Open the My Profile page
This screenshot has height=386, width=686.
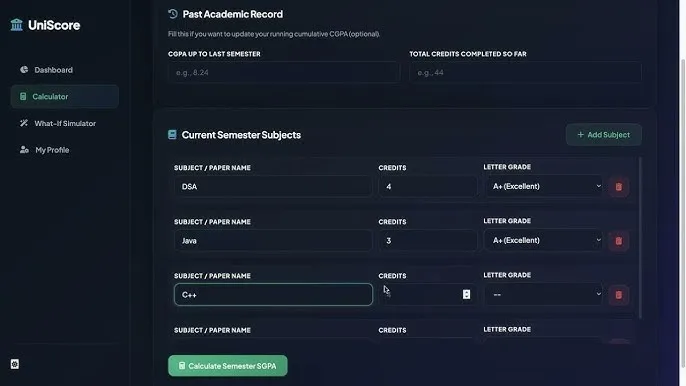(64, 150)
